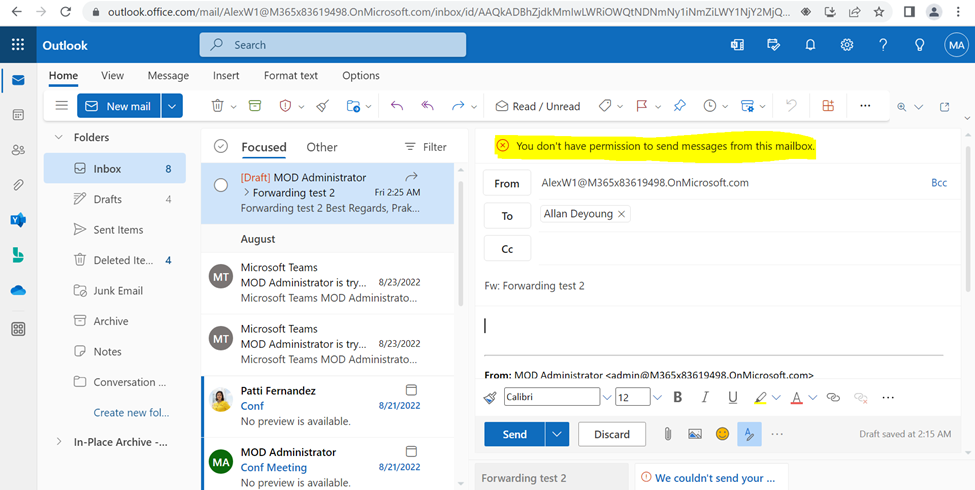Switch to the Format text tab
The image size is (975, 490).
tap(290, 75)
